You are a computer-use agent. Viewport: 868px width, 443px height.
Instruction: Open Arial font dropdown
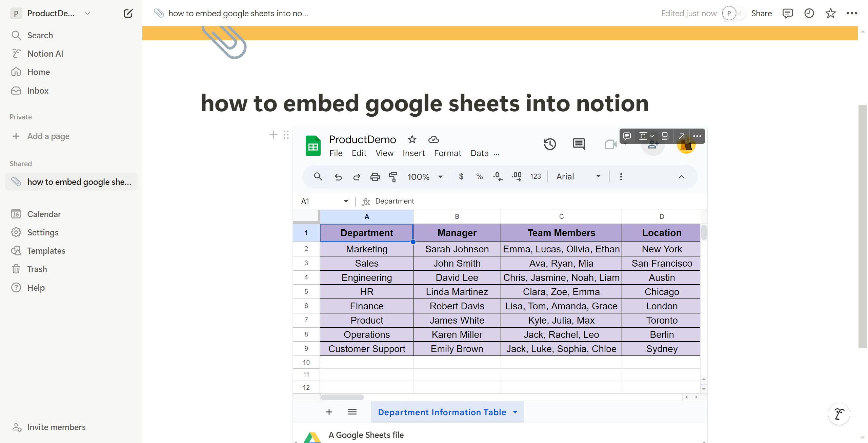(x=578, y=177)
